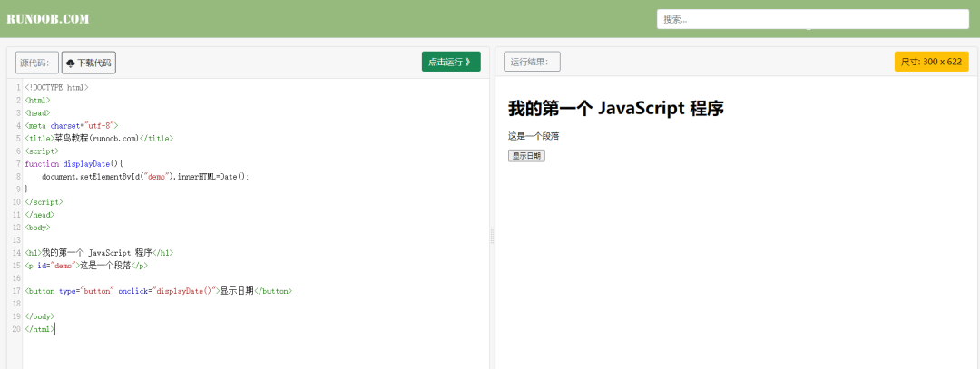Click the function displayDate() line
The image size is (980, 369).
point(74,163)
